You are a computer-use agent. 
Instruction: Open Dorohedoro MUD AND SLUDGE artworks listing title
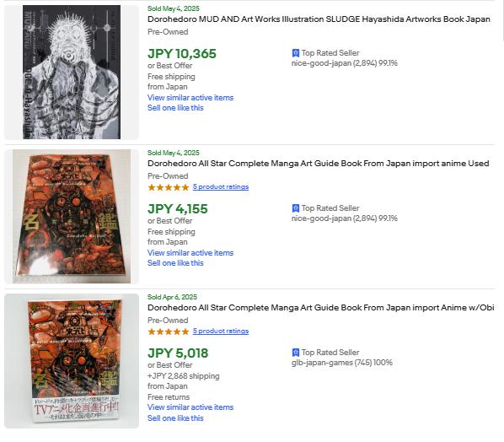[319, 19]
